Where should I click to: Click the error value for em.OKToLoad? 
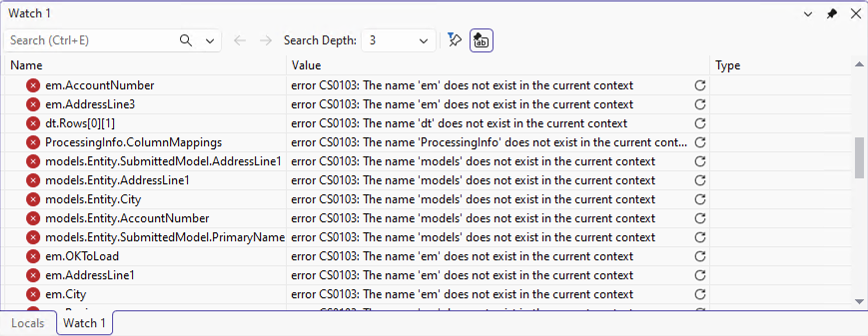click(x=462, y=256)
